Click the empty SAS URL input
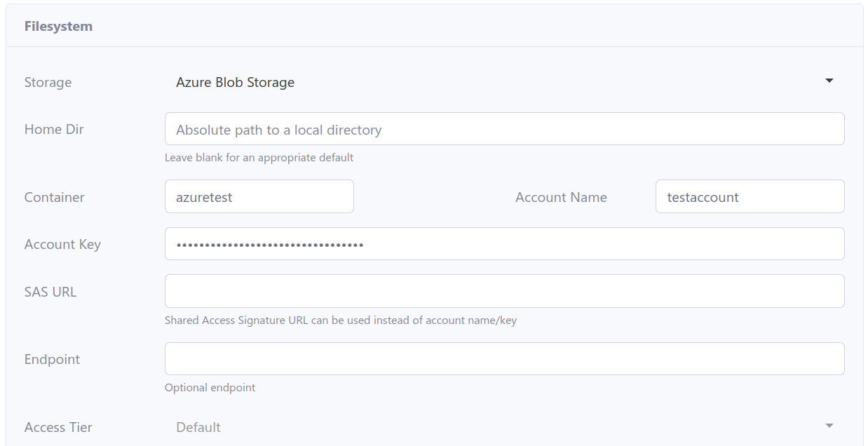The image size is (868, 446). coord(503,291)
